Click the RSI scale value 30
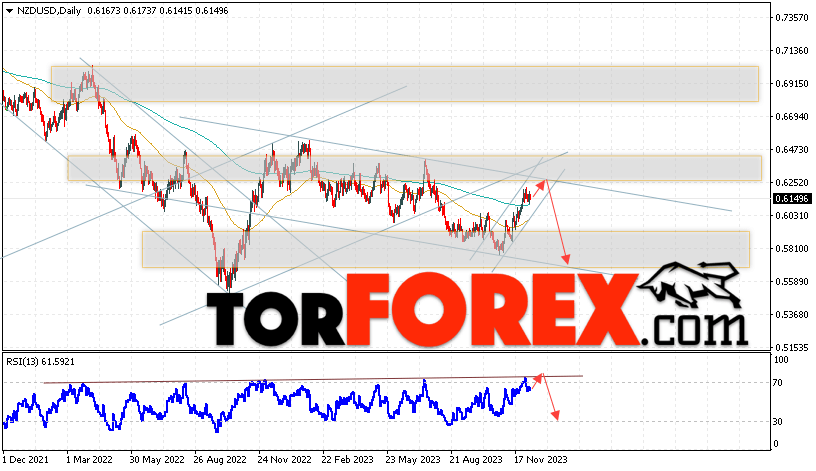This screenshot has height=471, width=816. point(777,422)
